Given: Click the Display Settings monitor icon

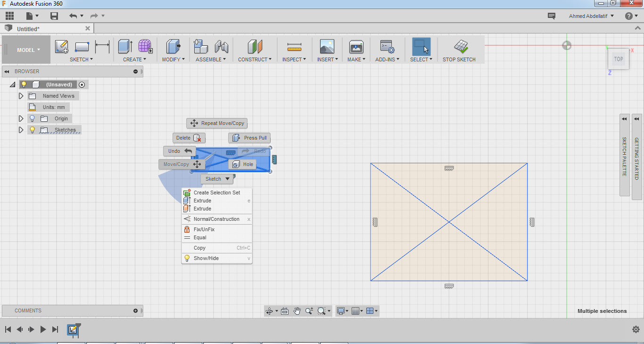Looking at the screenshot, I should coord(341,311).
